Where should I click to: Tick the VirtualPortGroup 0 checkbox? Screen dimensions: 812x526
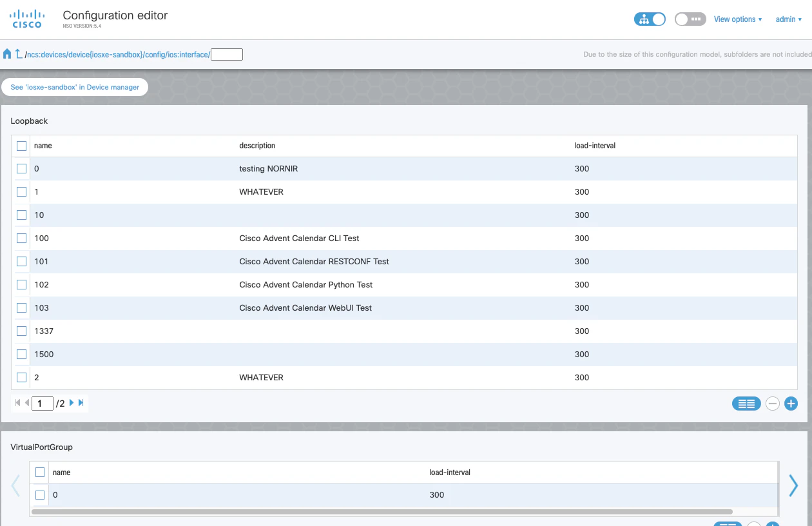[40, 495]
